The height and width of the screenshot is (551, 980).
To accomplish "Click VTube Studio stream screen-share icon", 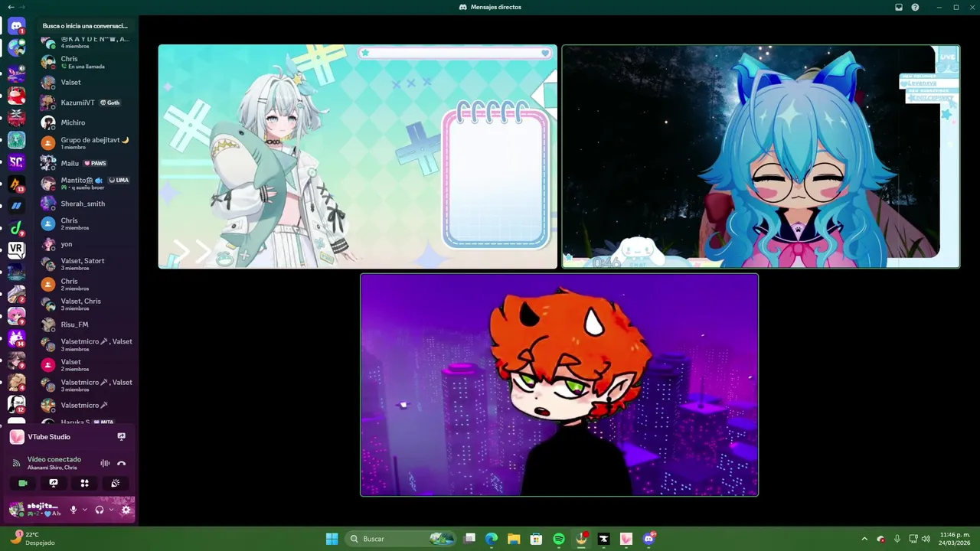I will (x=121, y=436).
